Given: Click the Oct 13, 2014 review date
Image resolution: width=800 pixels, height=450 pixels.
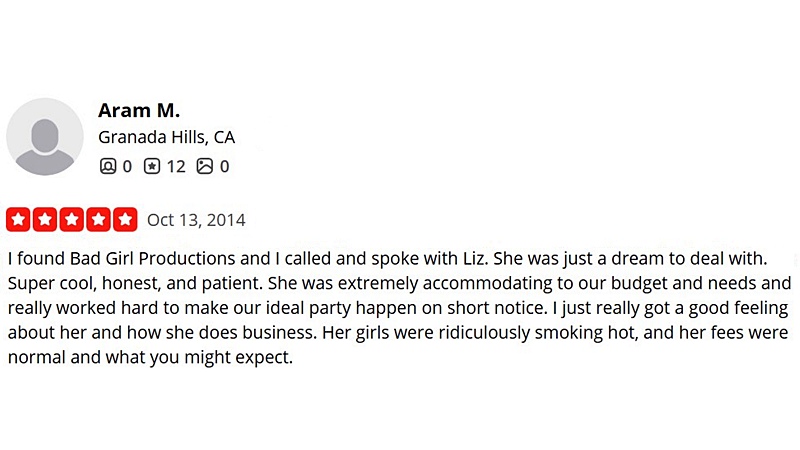Looking at the screenshot, I should 196,220.
